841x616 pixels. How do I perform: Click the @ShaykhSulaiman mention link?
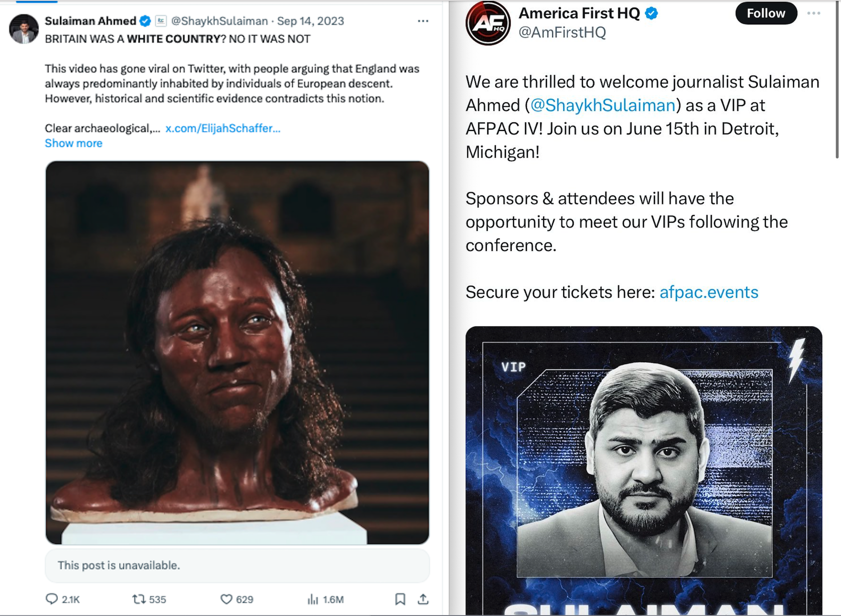603,105
